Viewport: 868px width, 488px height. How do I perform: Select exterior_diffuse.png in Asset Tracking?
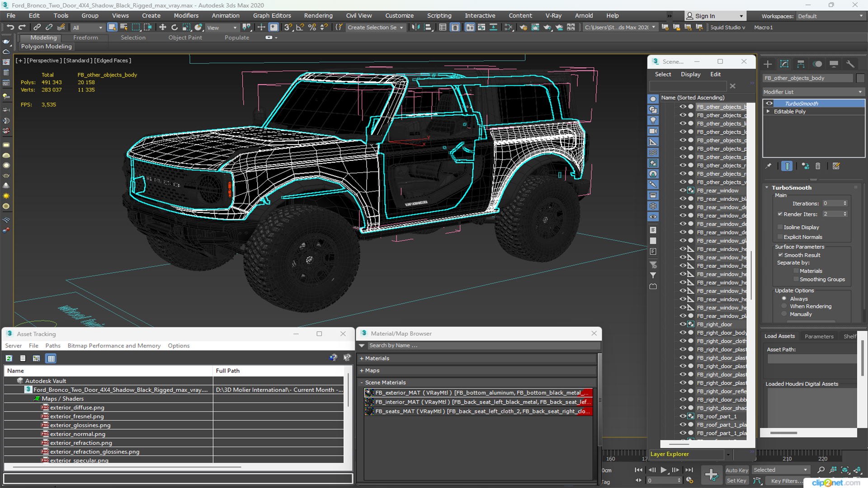77,408
